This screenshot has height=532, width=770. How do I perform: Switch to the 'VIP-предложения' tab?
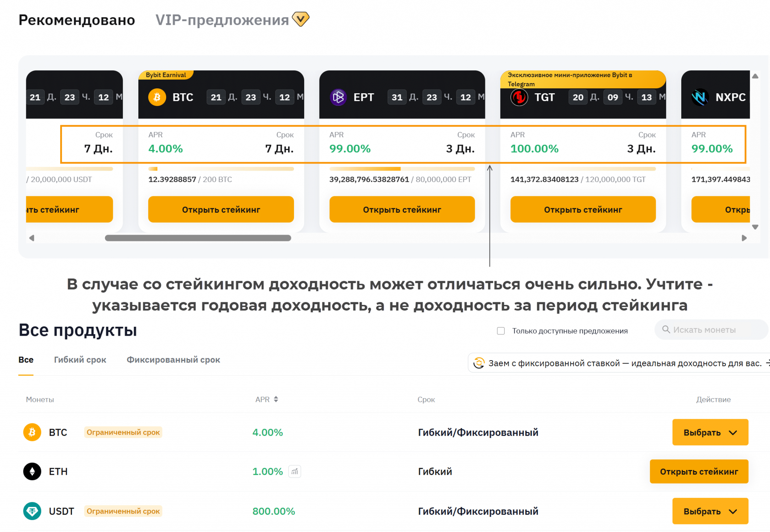point(222,20)
